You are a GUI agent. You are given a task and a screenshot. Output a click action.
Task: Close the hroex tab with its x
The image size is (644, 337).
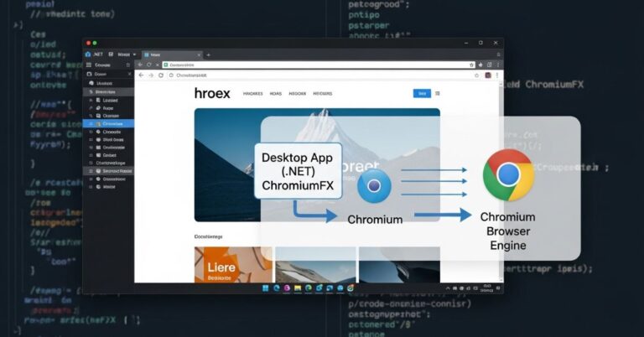[x=200, y=54]
